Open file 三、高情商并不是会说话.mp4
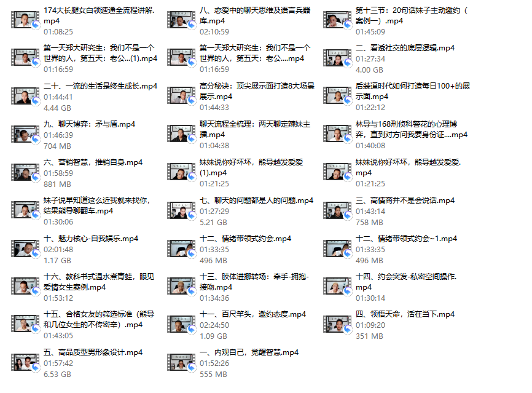The image size is (532, 393). 405,200
